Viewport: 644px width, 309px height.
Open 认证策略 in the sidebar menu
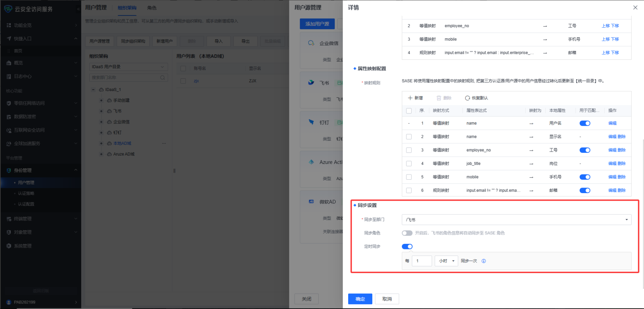tap(26, 193)
